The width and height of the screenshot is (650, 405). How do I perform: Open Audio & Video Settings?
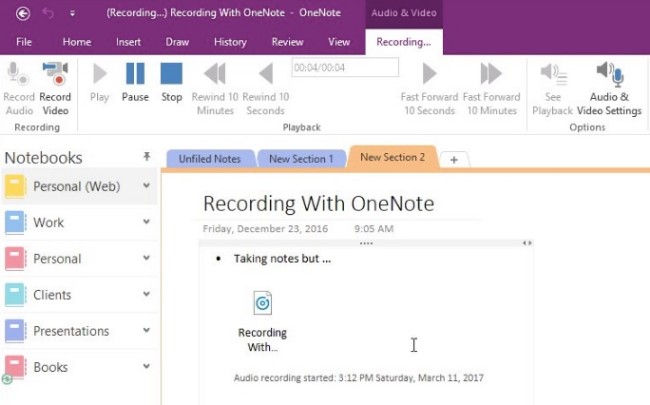(x=609, y=88)
